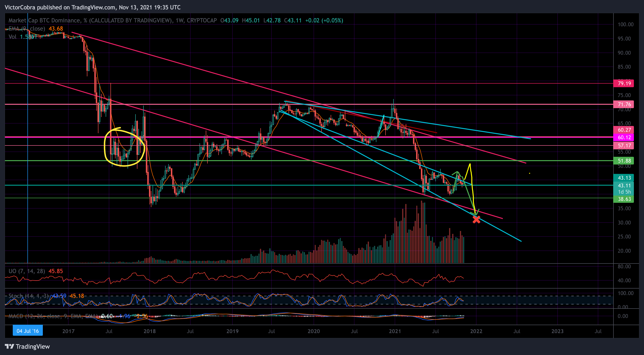Click the 85.00 price axis tick
The image size is (644, 355).
(624, 67)
